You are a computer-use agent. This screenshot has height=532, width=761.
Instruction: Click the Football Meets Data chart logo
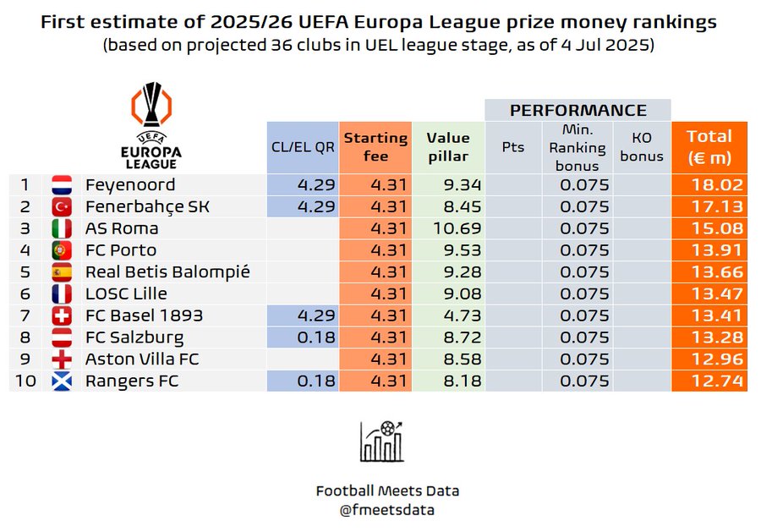coord(381,441)
